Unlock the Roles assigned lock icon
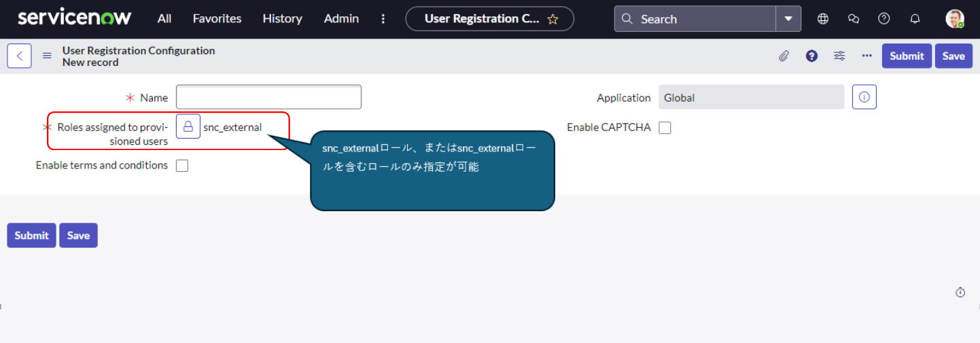 click(x=188, y=127)
